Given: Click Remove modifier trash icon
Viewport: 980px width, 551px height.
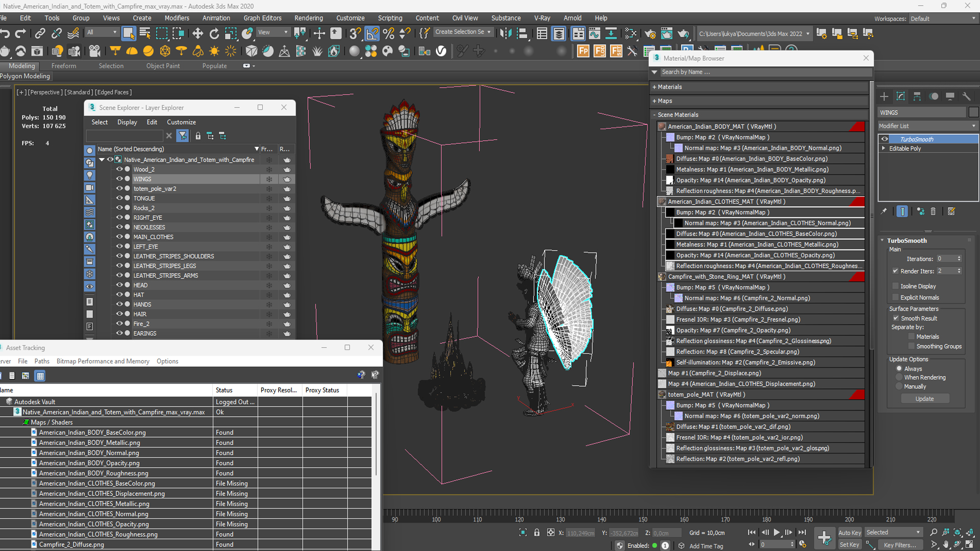Looking at the screenshot, I should click(x=933, y=211).
